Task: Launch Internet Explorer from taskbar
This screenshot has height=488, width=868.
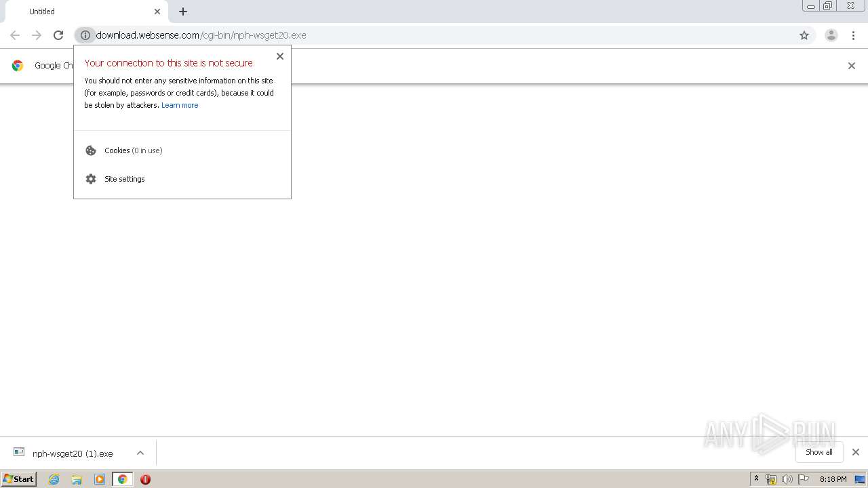Action: (54, 479)
